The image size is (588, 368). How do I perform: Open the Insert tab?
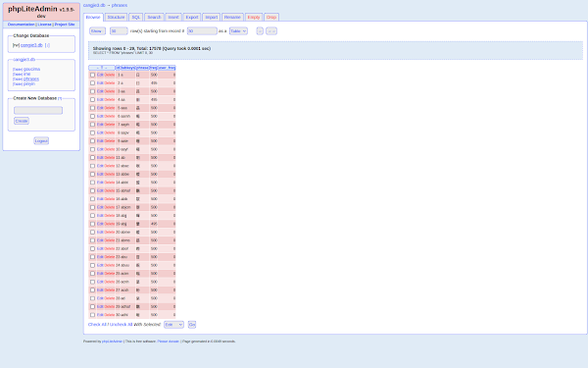point(173,18)
